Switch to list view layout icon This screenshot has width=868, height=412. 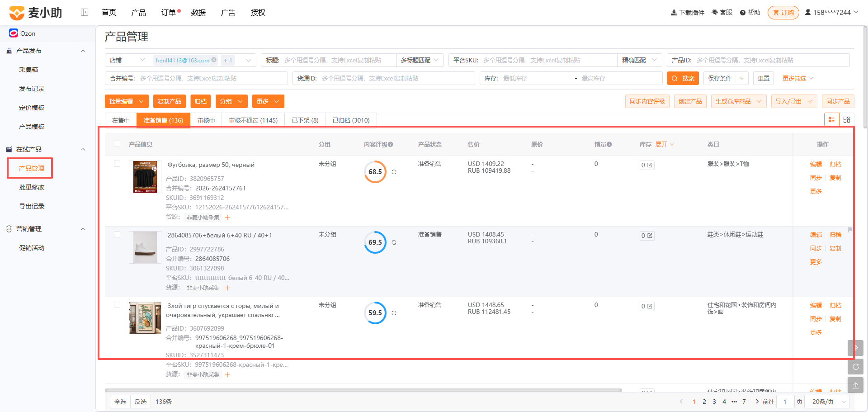point(832,120)
